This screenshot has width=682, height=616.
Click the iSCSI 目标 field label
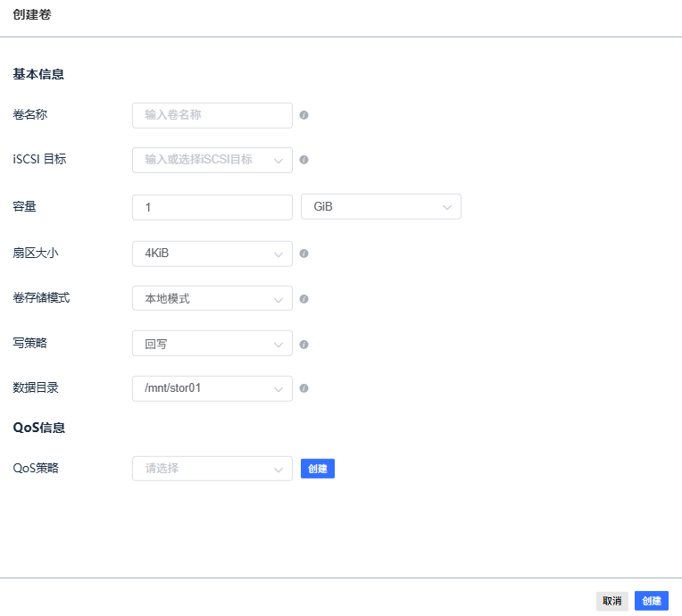click(x=39, y=159)
